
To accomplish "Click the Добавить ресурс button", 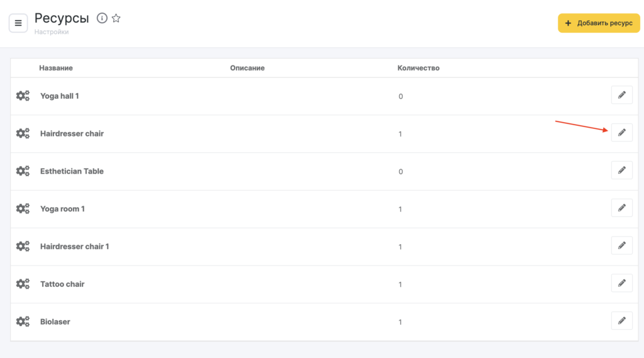I will pyautogui.click(x=599, y=23).
